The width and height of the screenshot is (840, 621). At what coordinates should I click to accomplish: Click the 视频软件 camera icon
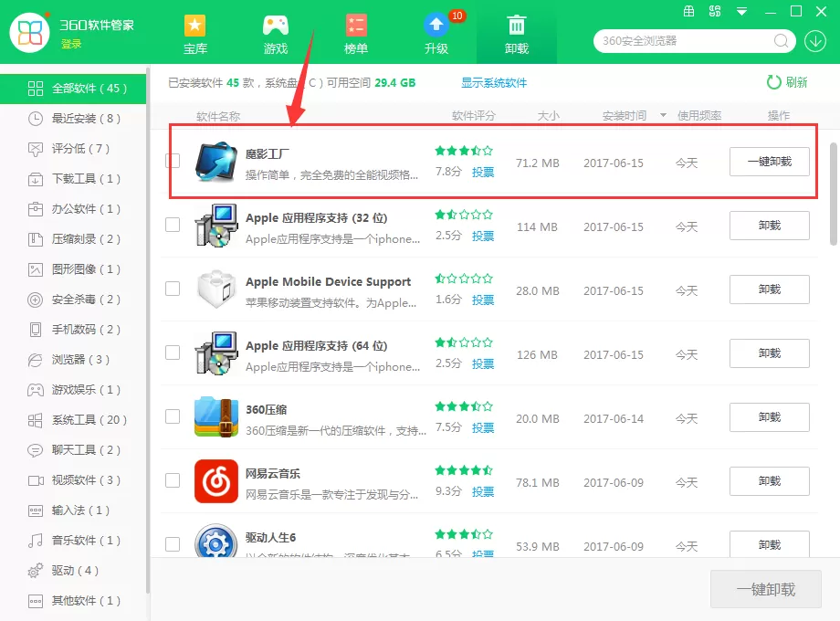tap(36, 480)
